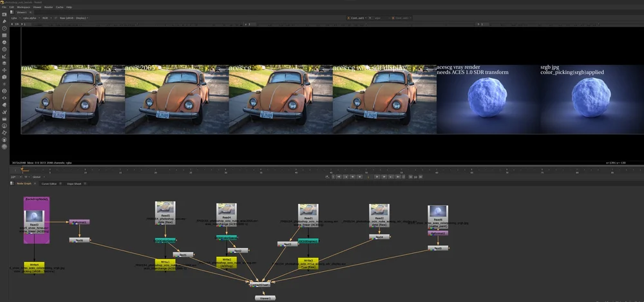Click the Read5 node thumbnail
This screenshot has width=644, height=302.
pos(166,209)
